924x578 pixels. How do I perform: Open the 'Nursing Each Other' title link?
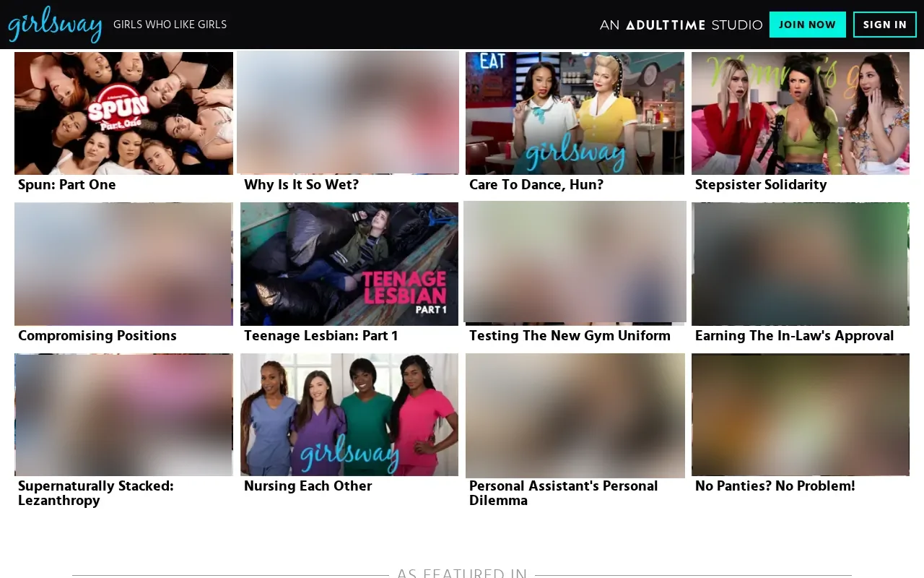(x=308, y=486)
